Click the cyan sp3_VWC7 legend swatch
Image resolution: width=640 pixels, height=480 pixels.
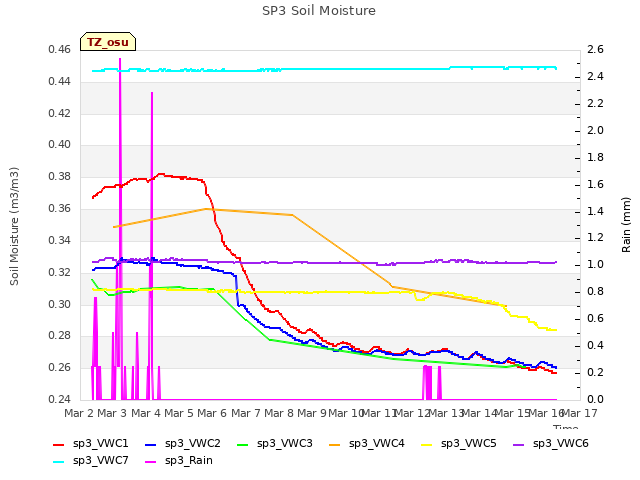[59, 462]
